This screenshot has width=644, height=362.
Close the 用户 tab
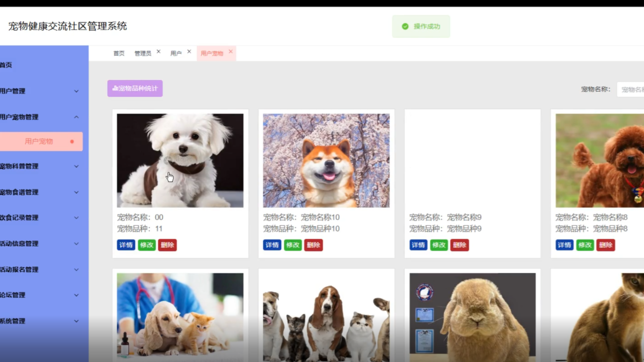pos(189,52)
